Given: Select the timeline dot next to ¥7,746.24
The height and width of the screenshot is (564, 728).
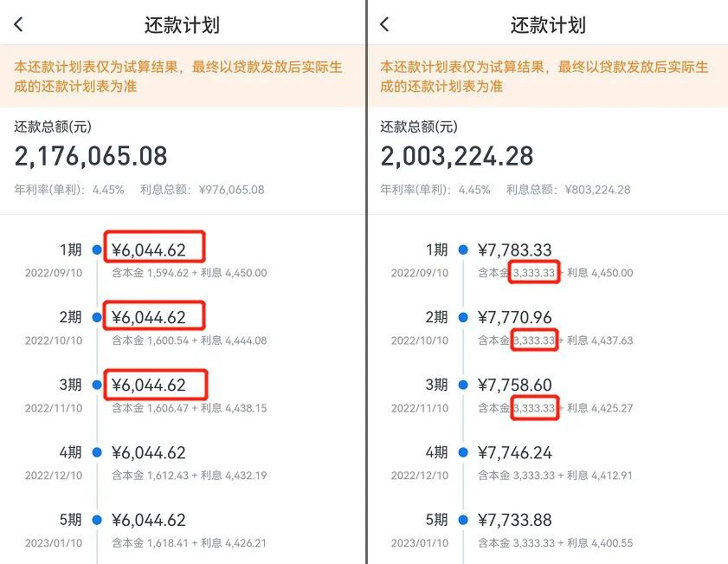Looking at the screenshot, I should (x=463, y=452).
